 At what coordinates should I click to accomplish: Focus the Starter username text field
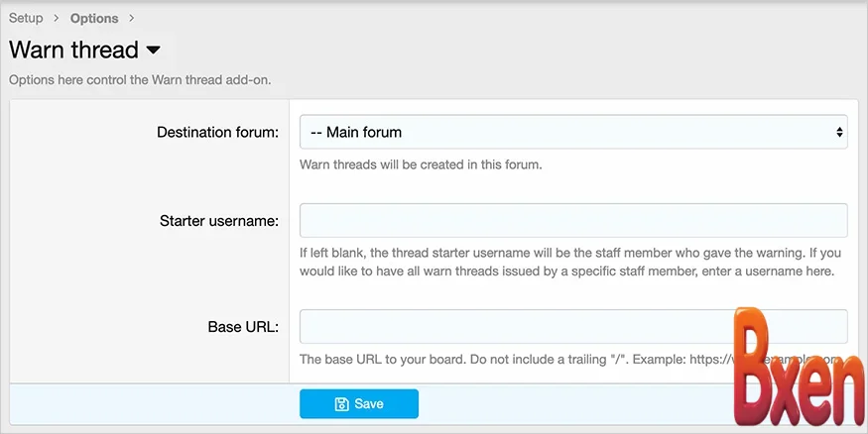tap(572, 220)
